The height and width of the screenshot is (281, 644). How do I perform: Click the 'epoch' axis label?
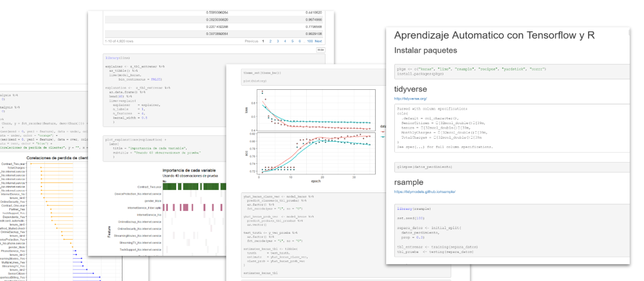point(316,181)
